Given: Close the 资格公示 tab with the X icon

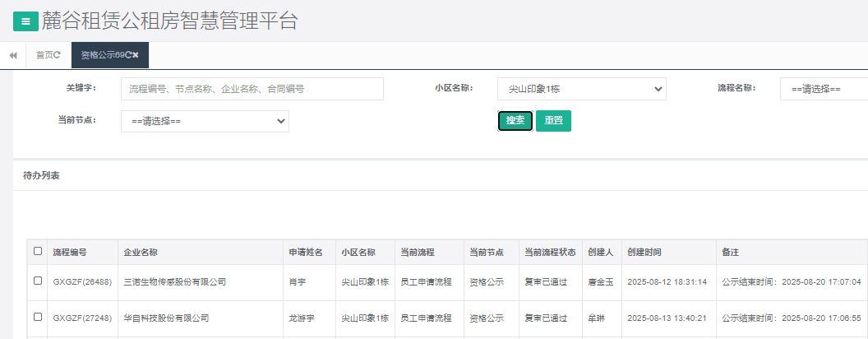Looking at the screenshot, I should (136, 55).
